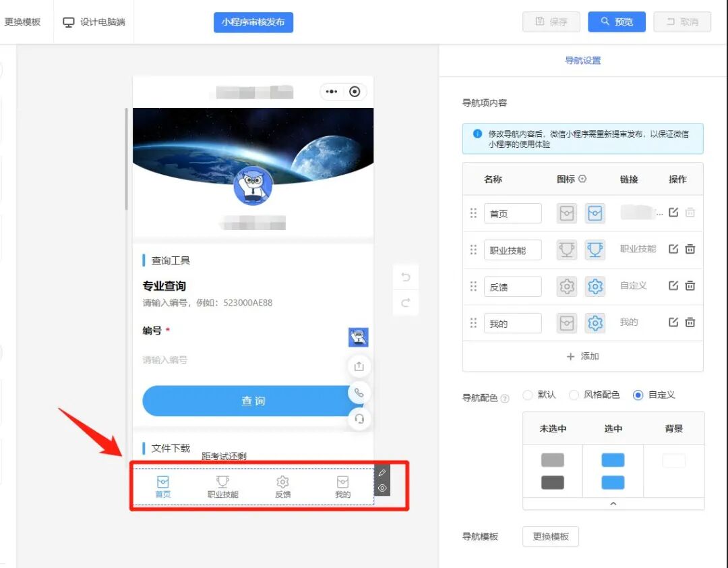Screen dimensions: 728x568
Task: Click the 首页 name input field
Action: 513,212
